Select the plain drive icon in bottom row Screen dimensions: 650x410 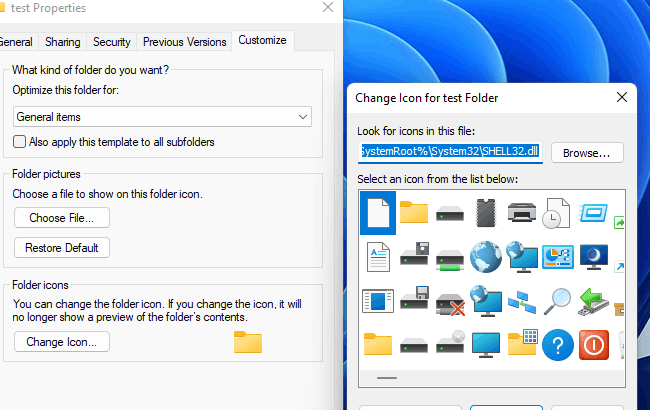click(x=414, y=346)
